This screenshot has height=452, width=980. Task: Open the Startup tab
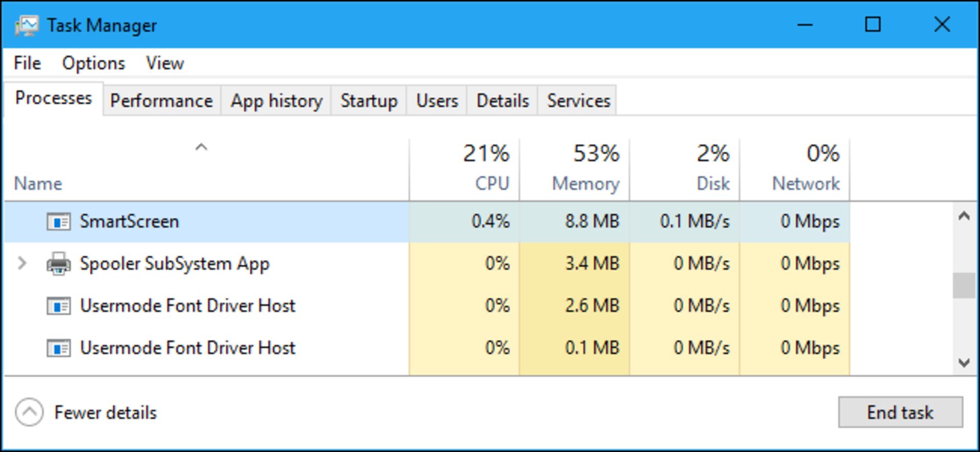click(x=369, y=101)
